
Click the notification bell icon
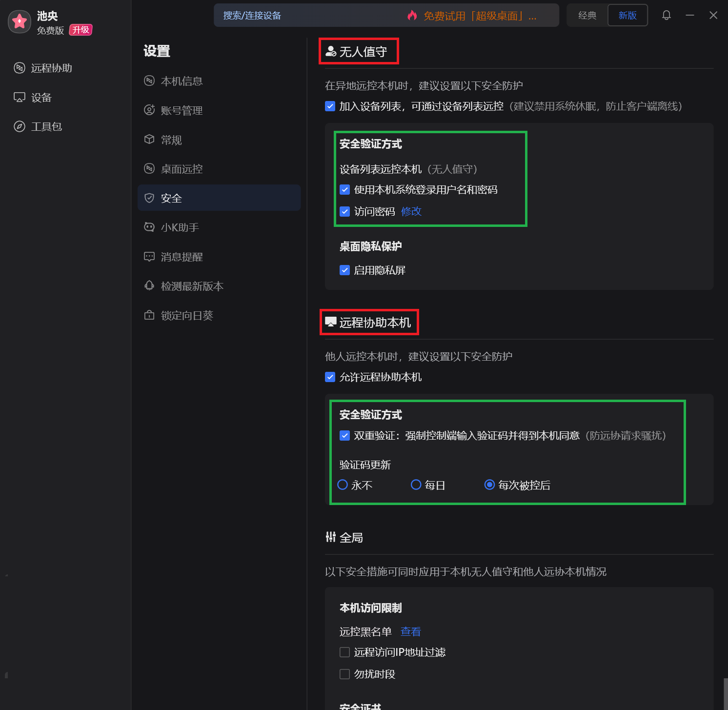coord(666,15)
